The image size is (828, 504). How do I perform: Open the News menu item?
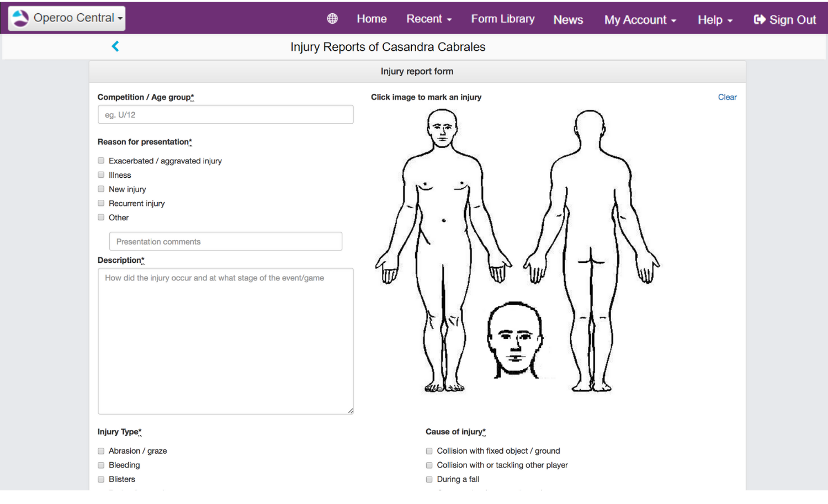pyautogui.click(x=568, y=20)
